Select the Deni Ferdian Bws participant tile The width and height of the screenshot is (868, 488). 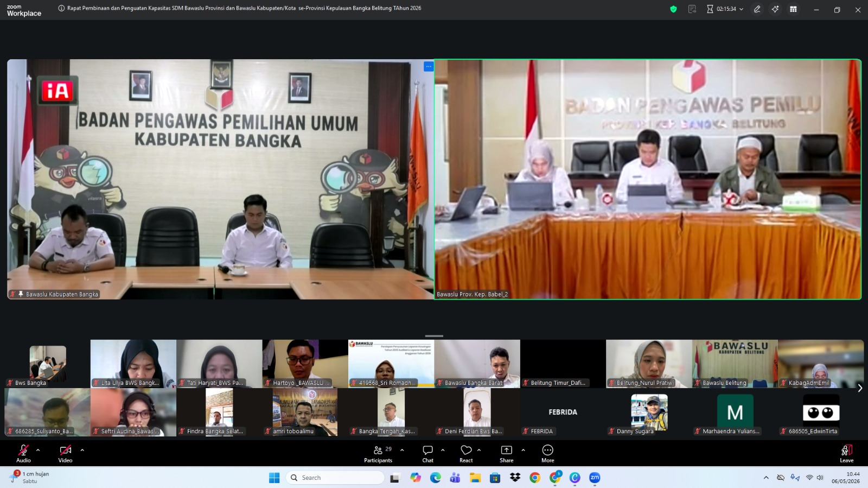pyautogui.click(x=477, y=412)
